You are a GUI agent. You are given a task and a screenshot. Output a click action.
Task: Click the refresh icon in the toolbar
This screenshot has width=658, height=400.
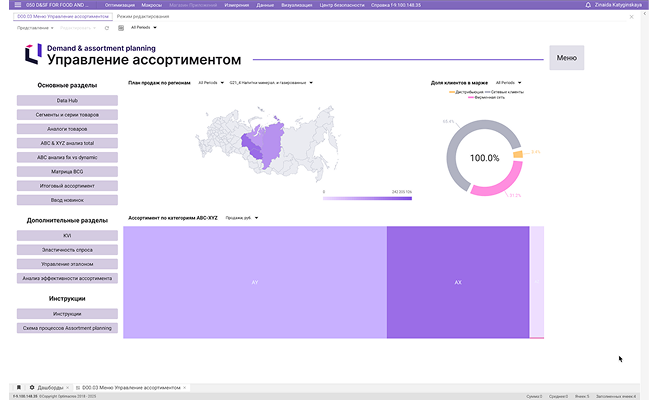[x=107, y=27]
